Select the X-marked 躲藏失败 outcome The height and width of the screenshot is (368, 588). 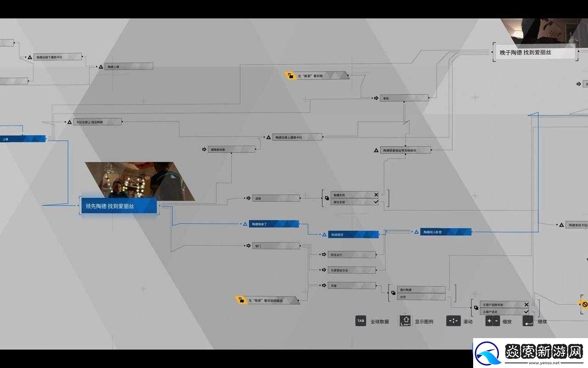pos(354,195)
